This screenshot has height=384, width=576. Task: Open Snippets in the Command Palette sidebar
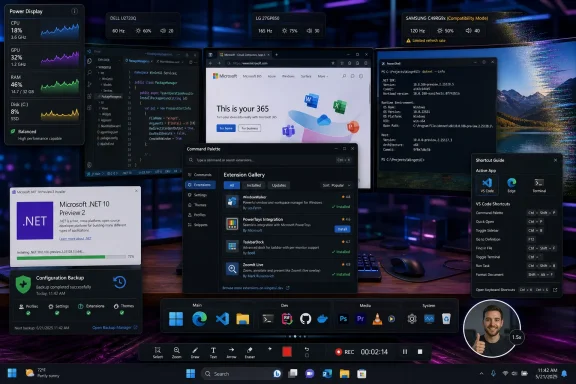click(200, 225)
